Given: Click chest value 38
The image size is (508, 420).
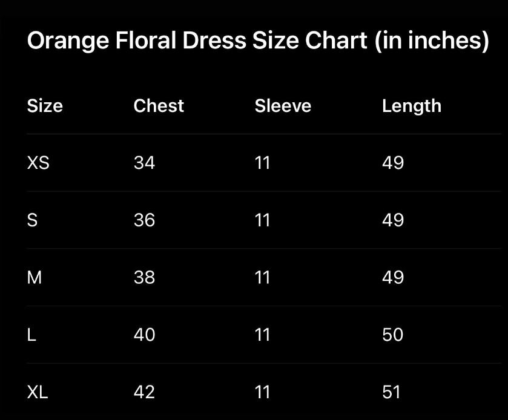Looking at the screenshot, I should 144,278.
